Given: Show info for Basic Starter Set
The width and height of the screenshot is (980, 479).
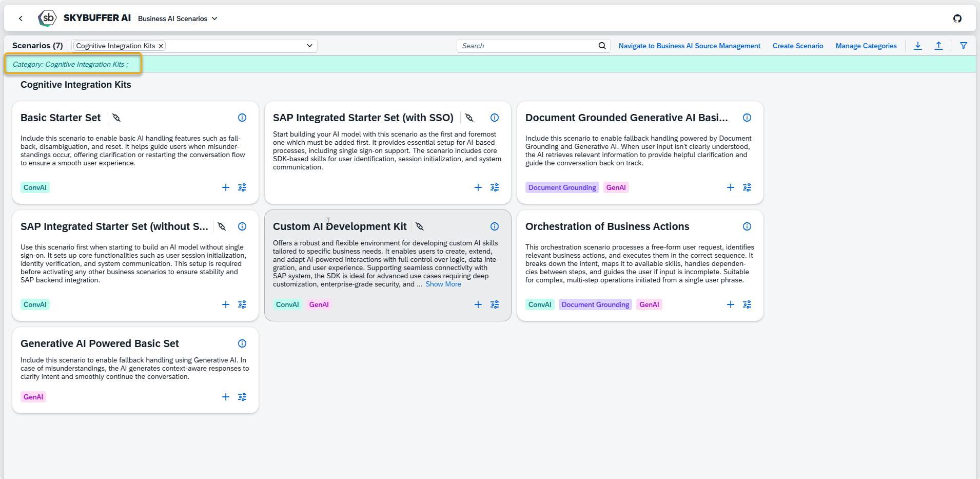Looking at the screenshot, I should 242,118.
